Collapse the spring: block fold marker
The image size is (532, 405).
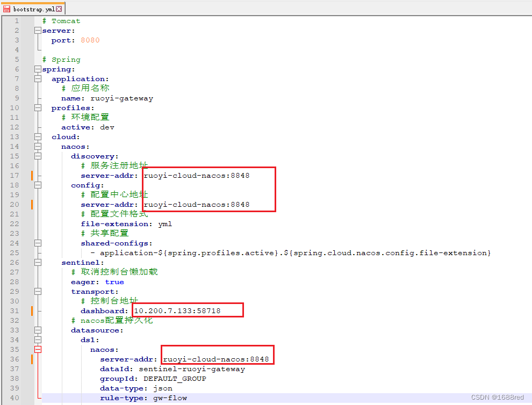pos(38,69)
